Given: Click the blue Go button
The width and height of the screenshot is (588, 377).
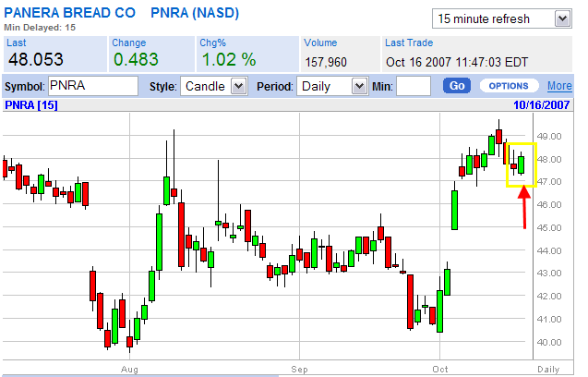Looking at the screenshot, I should [x=457, y=86].
